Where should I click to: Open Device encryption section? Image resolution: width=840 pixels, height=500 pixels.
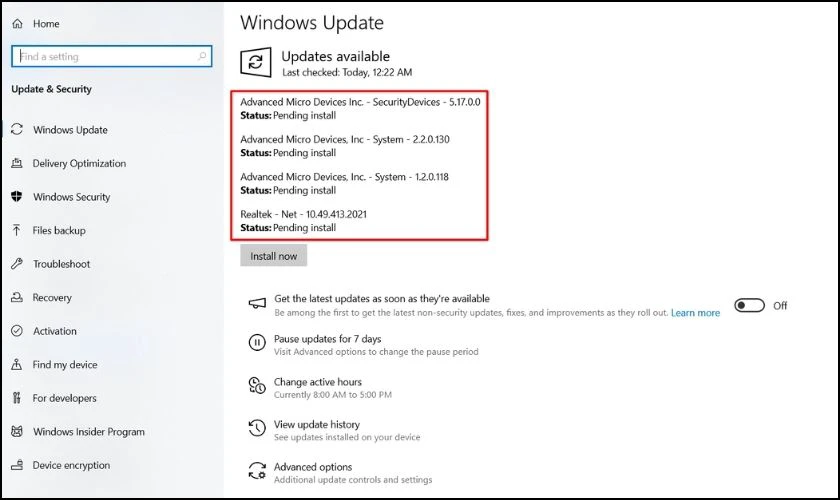[71, 465]
